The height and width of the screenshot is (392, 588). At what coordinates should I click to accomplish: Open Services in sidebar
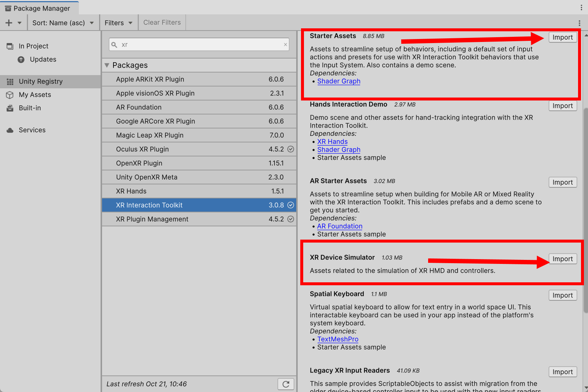[32, 130]
